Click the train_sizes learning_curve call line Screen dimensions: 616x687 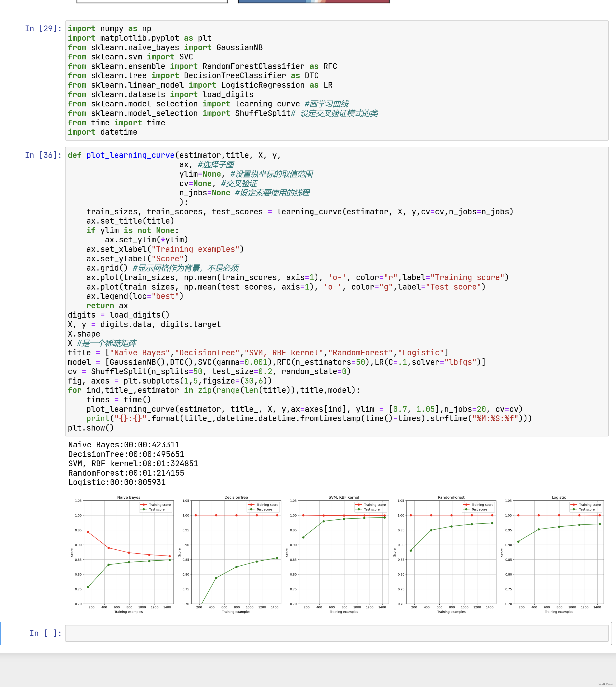[300, 212]
